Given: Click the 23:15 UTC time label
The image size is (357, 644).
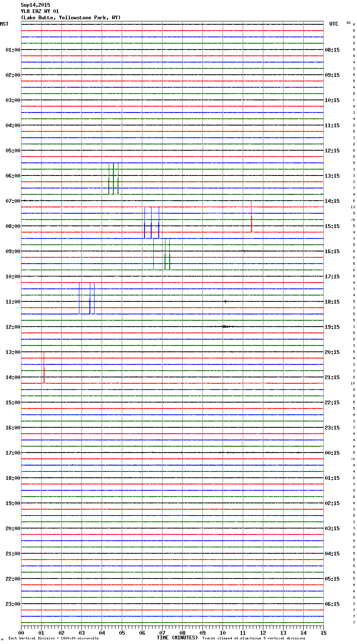Looking at the screenshot, I should coord(332,428).
